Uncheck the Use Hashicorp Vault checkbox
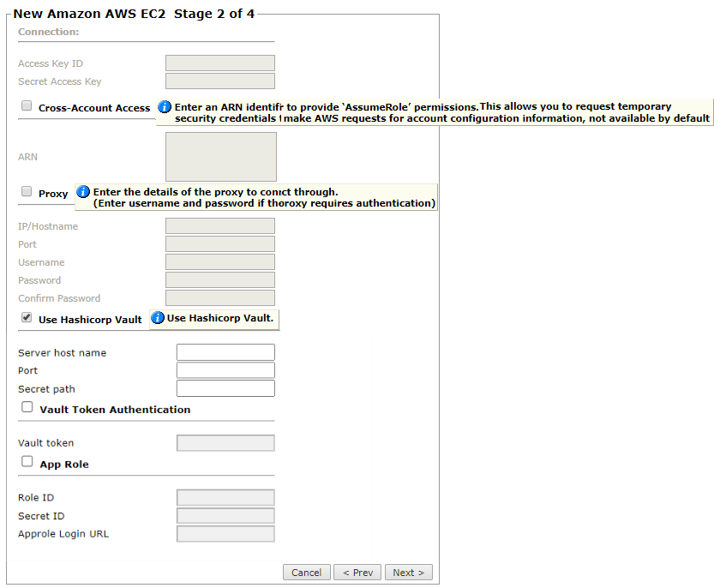714x588 pixels. click(27, 317)
